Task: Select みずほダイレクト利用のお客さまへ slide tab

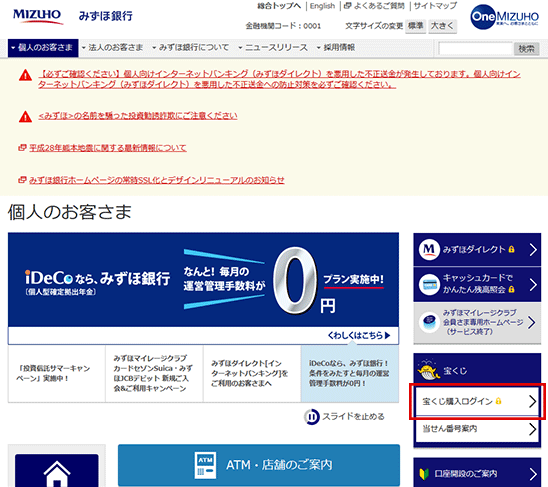Action: pyautogui.click(x=252, y=373)
